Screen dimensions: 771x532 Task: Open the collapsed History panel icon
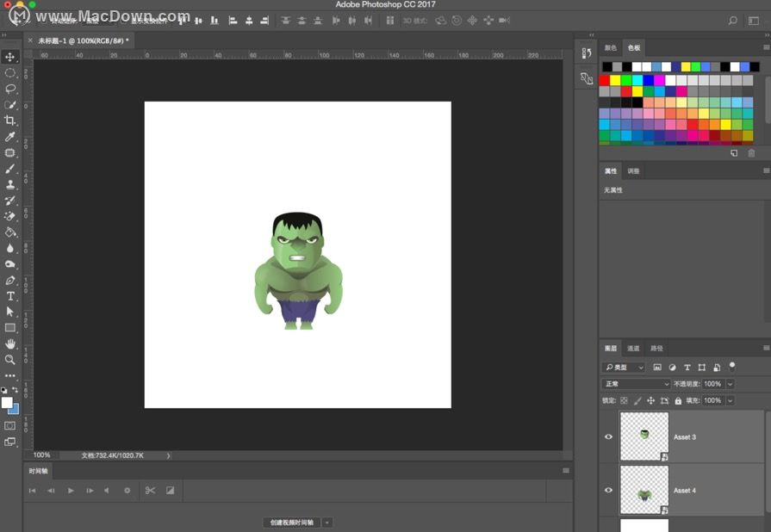pyautogui.click(x=586, y=53)
